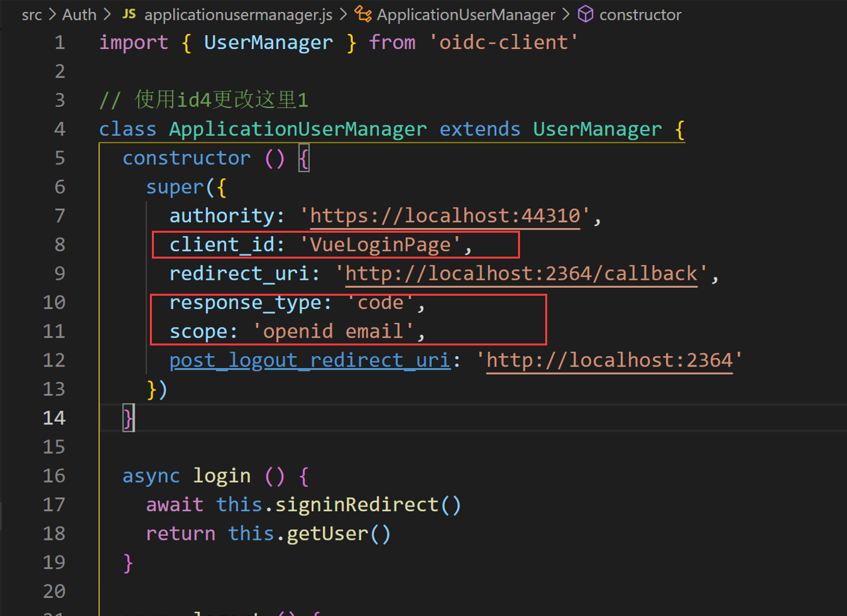Image resolution: width=847 pixels, height=616 pixels.
Task: Click the post_logout_redirect_uri underlined text
Action: coord(309,360)
